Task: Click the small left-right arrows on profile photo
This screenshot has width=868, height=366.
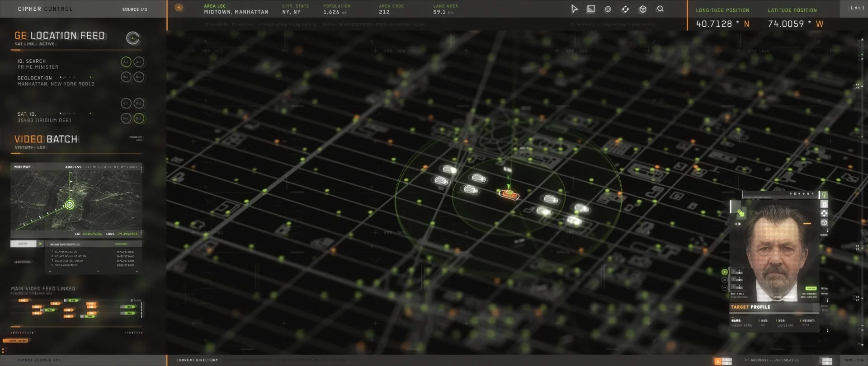Action: point(738,224)
